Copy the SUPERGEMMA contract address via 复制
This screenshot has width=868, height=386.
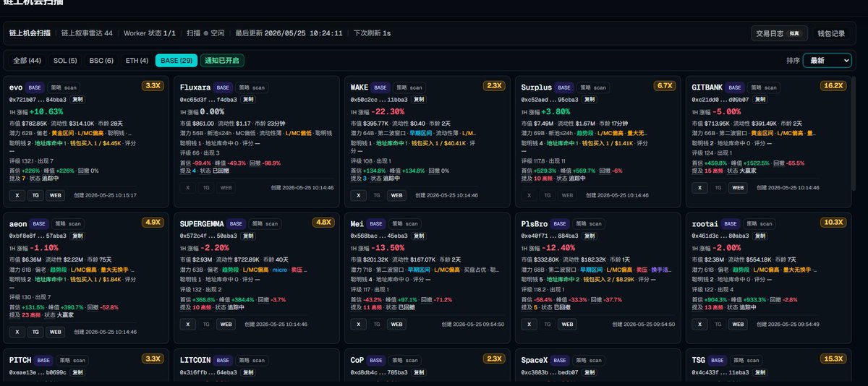(250, 236)
